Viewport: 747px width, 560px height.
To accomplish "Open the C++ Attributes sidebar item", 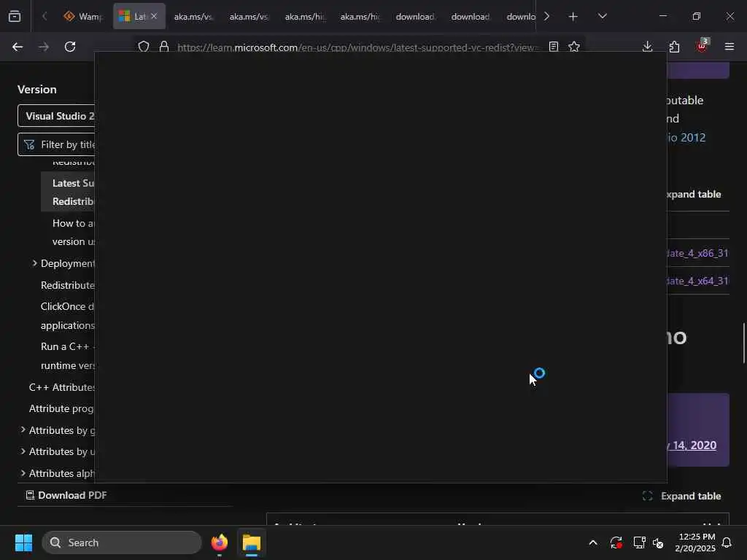I will click(62, 387).
